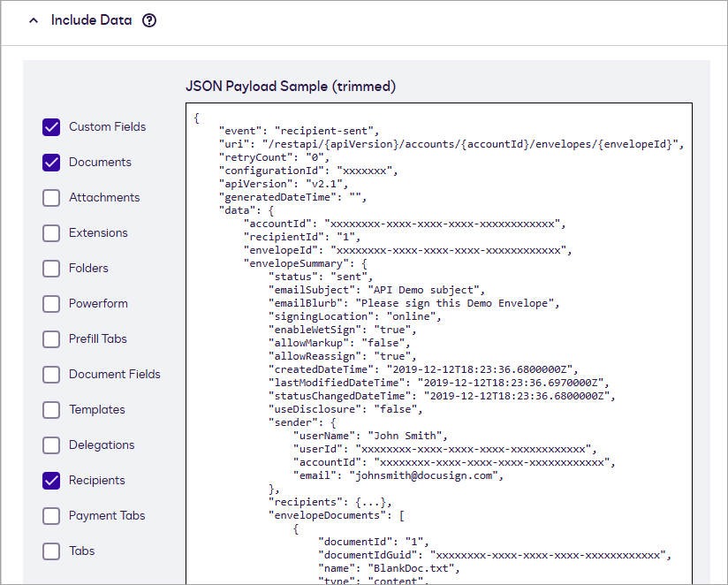728x585 pixels.
Task: Click the "allowMarkup": "false" line
Action: click(x=339, y=343)
